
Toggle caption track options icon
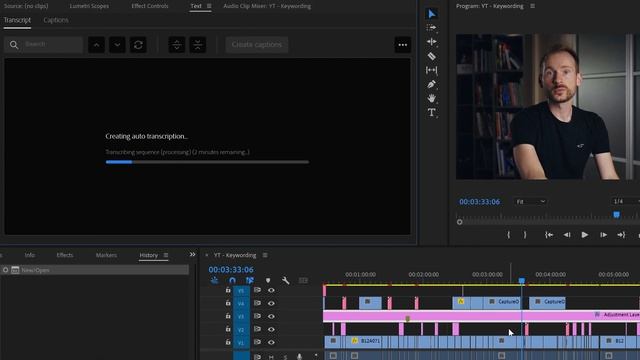pyautogui.click(x=303, y=280)
